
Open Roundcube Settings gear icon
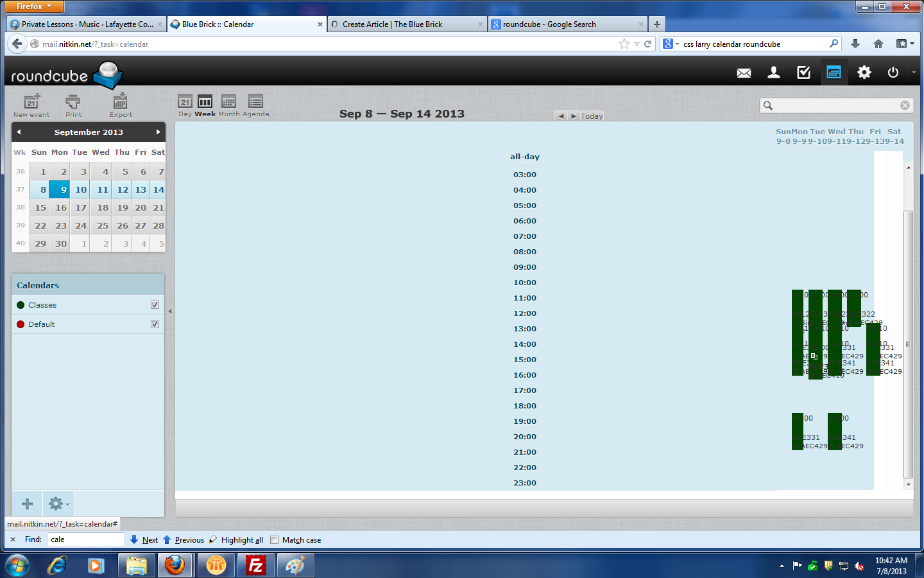coord(864,73)
